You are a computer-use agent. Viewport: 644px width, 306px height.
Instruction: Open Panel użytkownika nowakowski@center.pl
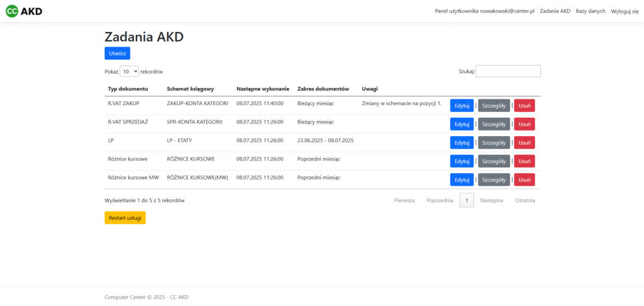(484, 11)
